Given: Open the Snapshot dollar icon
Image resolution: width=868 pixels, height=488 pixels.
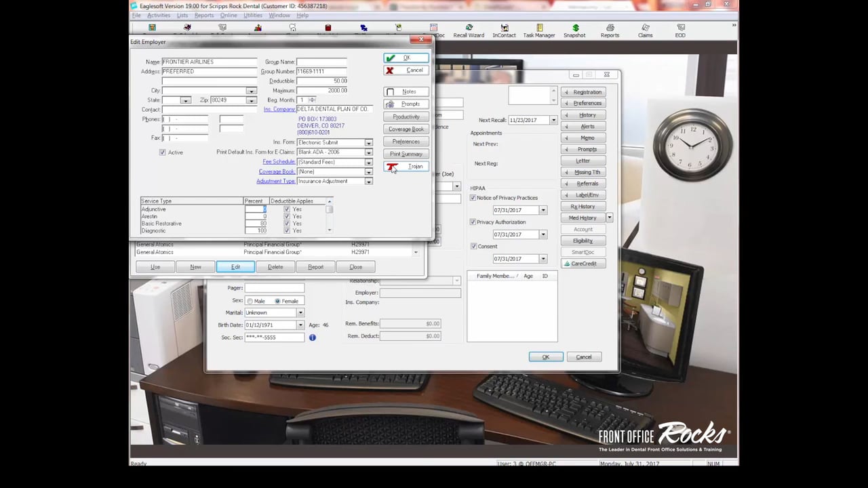Looking at the screenshot, I should pyautogui.click(x=574, y=31).
